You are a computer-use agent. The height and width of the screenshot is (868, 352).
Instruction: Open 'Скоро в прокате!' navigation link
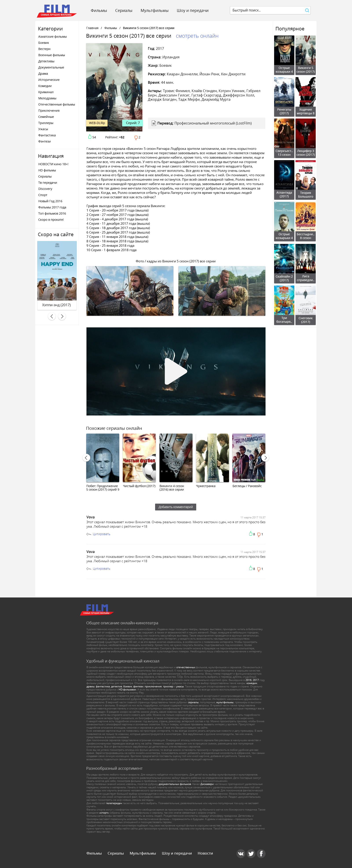coord(51,220)
